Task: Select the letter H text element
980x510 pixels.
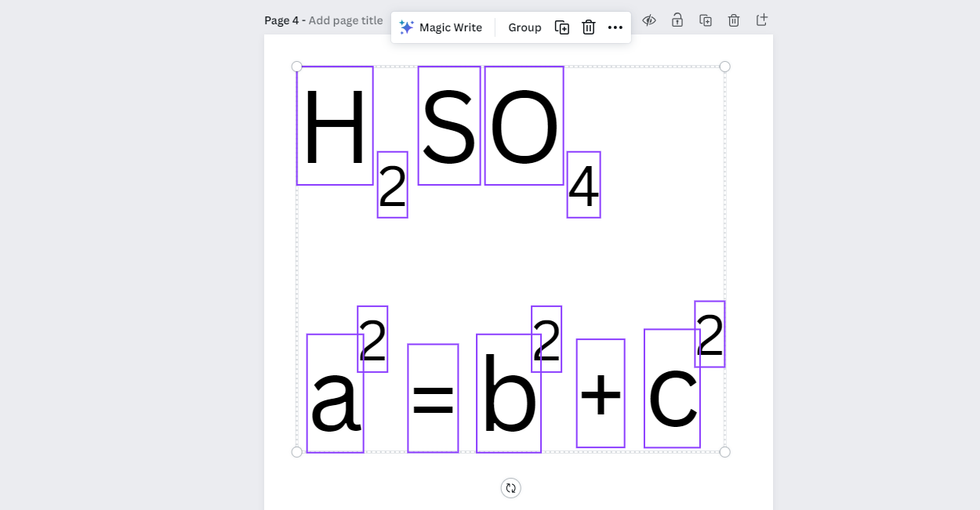Action: point(335,126)
